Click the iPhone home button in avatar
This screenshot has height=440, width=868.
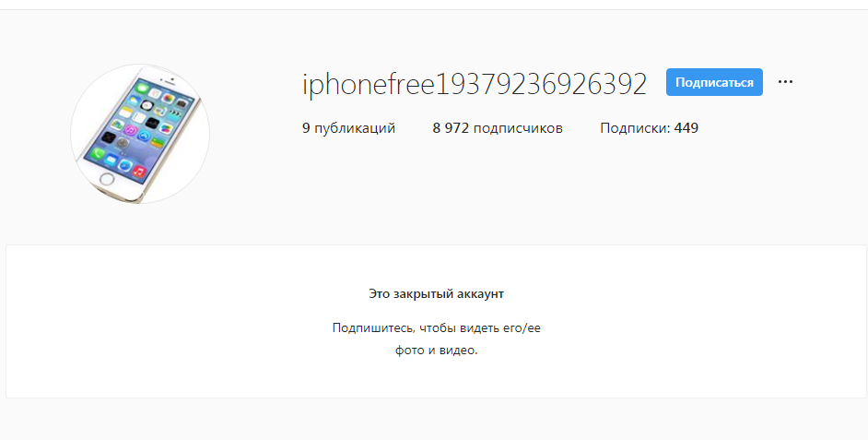(107, 179)
